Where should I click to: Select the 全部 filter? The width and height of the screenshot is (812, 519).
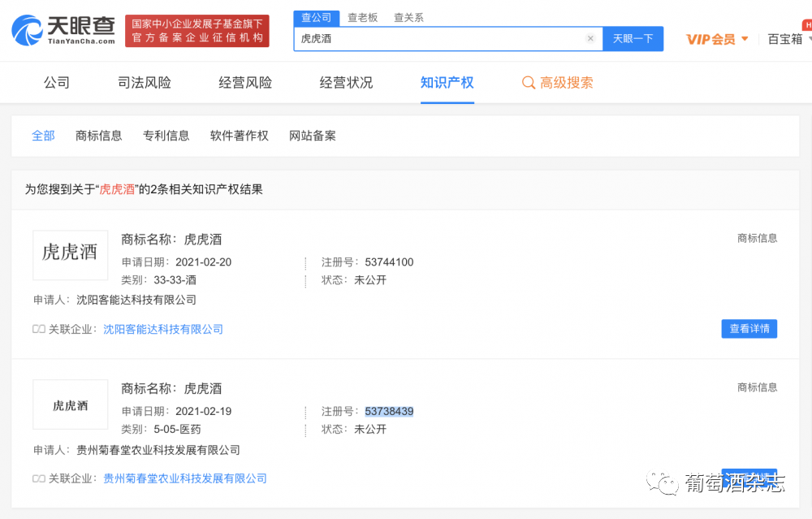(43, 136)
